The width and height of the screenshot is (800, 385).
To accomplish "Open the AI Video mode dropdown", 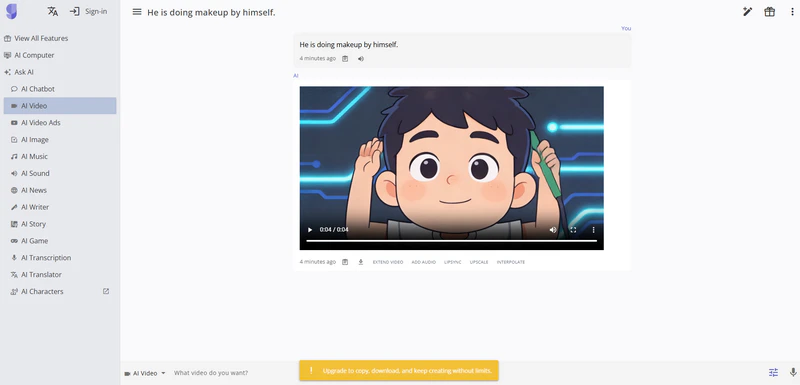I will tap(145, 373).
